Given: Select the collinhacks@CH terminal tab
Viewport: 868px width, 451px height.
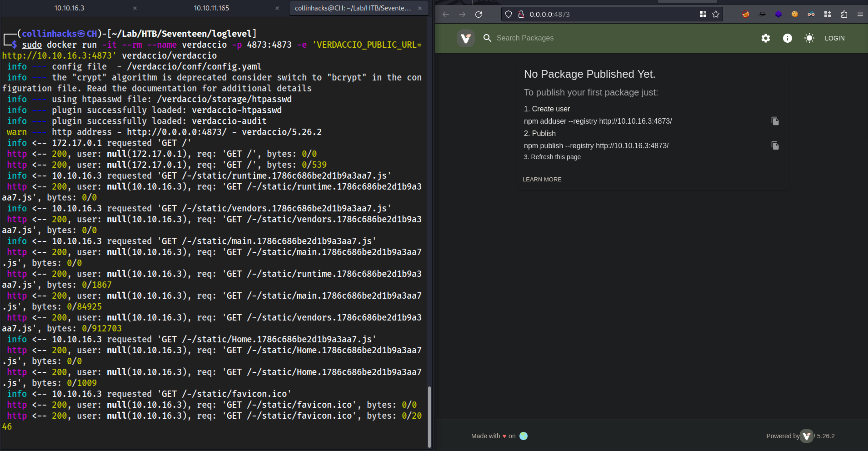Looking at the screenshot, I should [353, 8].
